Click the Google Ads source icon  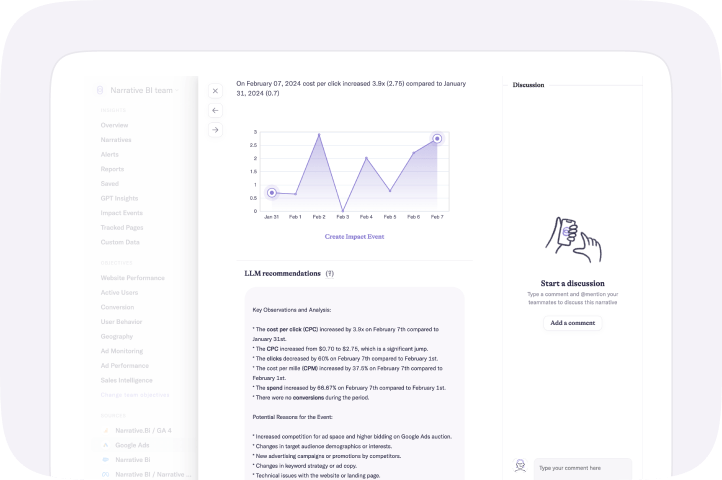pos(106,445)
